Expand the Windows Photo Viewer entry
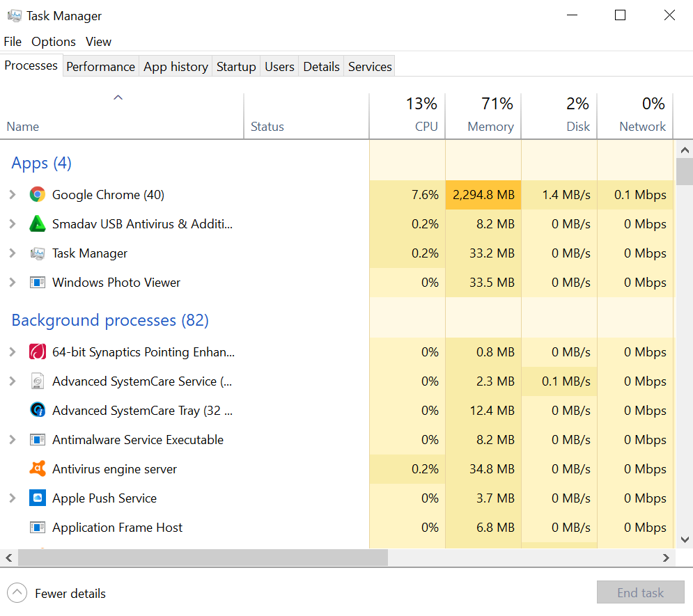The height and width of the screenshot is (616, 693). point(13,282)
